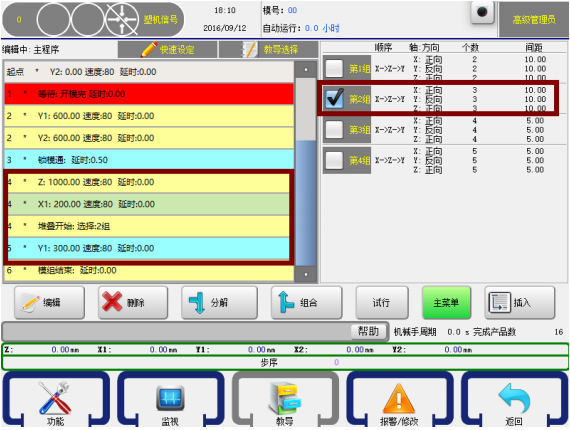Click the green 主菜单 button
This screenshot has width=570, height=430.
click(x=446, y=302)
